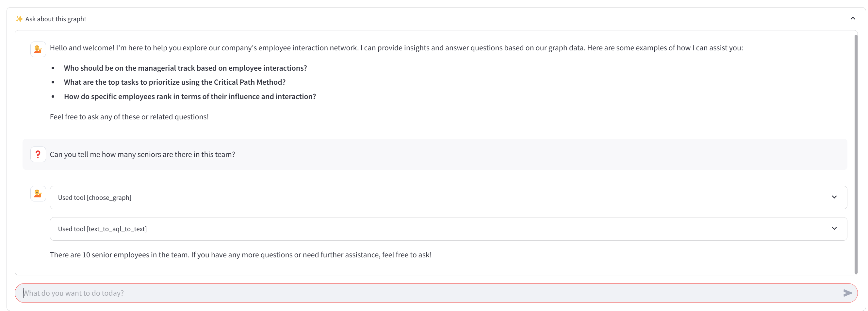
Task: Click the user question about seniors
Action: click(142, 154)
